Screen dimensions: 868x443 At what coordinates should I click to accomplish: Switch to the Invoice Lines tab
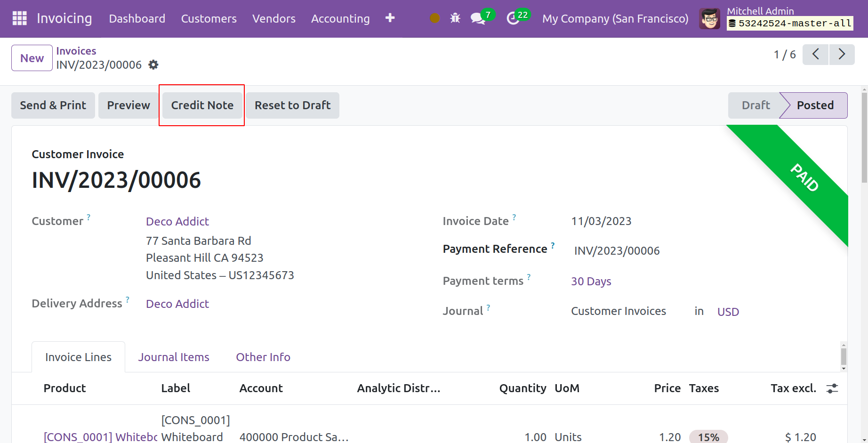point(78,357)
